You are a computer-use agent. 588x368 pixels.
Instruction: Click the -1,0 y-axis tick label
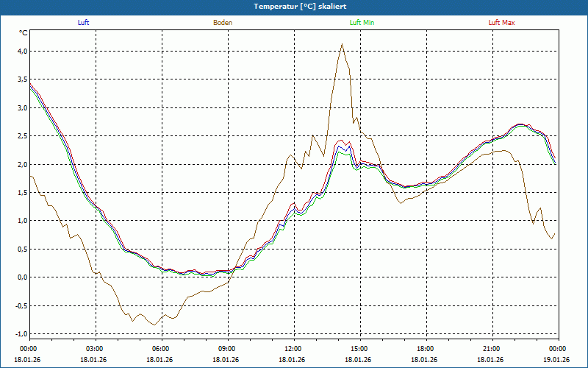point(21,333)
